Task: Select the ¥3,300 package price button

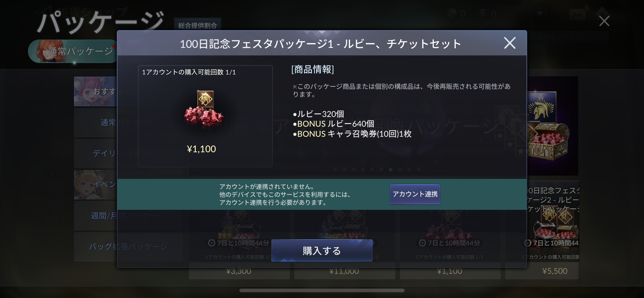Action: pos(239,271)
